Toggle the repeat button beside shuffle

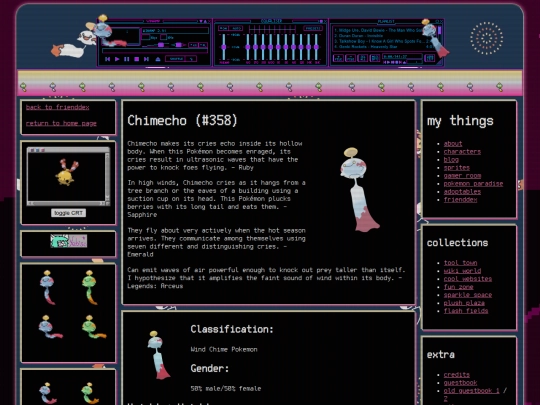pyautogui.click(x=191, y=59)
